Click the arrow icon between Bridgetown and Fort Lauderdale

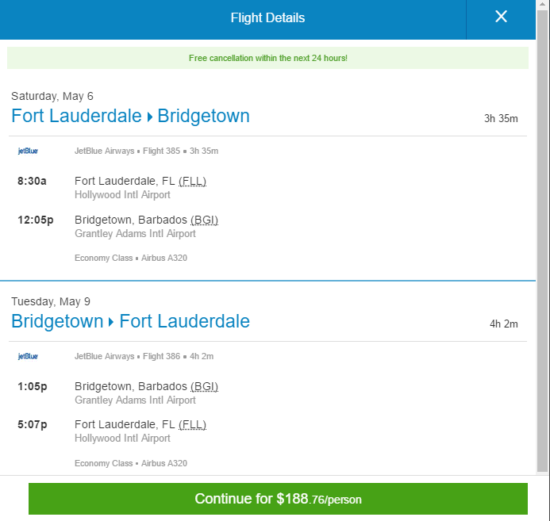[x=111, y=322]
